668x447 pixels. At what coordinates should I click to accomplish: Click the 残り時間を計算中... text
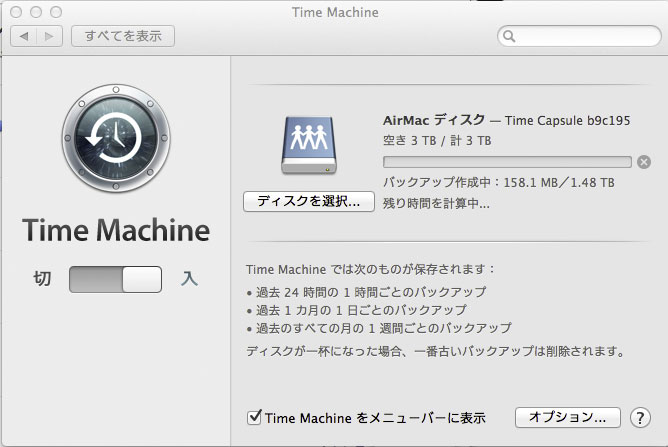click(436, 203)
